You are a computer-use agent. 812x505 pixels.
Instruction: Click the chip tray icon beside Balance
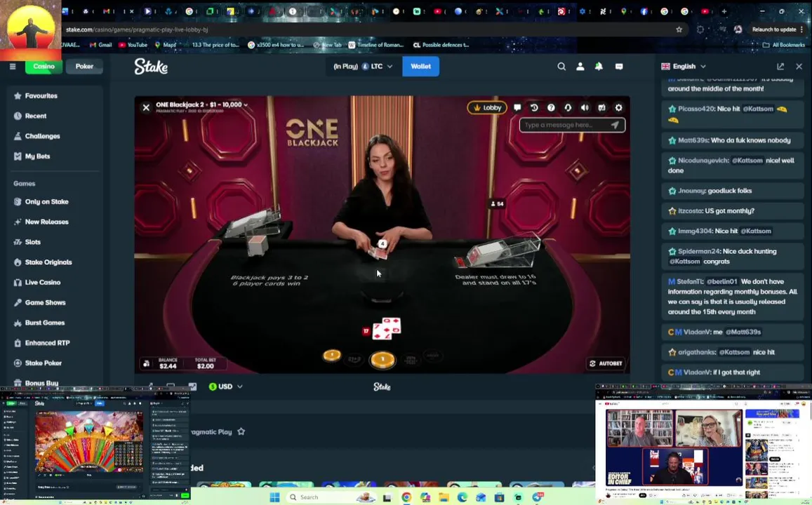pos(147,364)
